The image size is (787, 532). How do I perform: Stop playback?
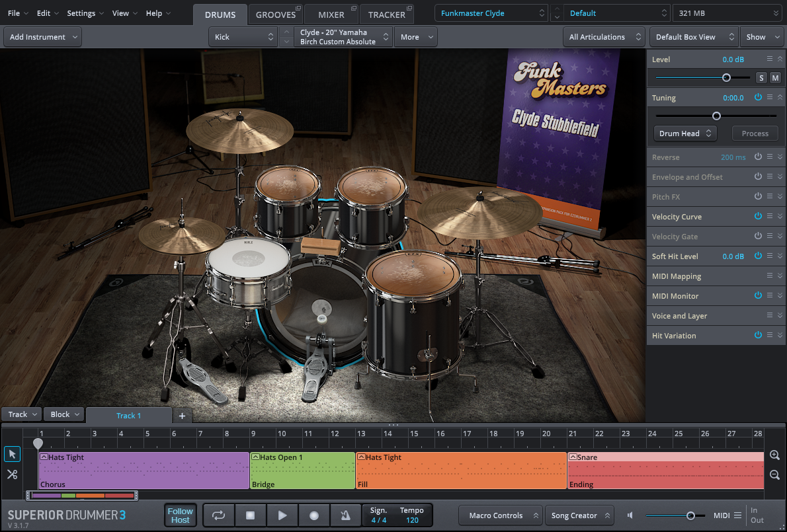250,515
